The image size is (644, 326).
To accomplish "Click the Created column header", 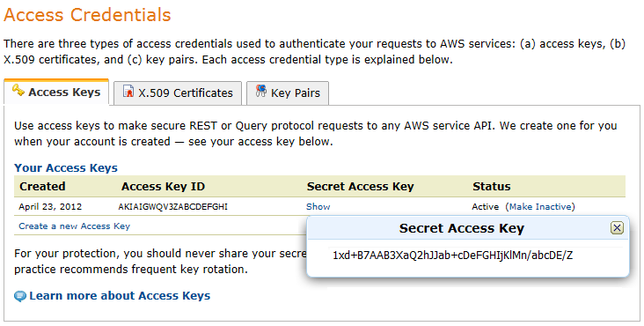I will pyautogui.click(x=42, y=187).
